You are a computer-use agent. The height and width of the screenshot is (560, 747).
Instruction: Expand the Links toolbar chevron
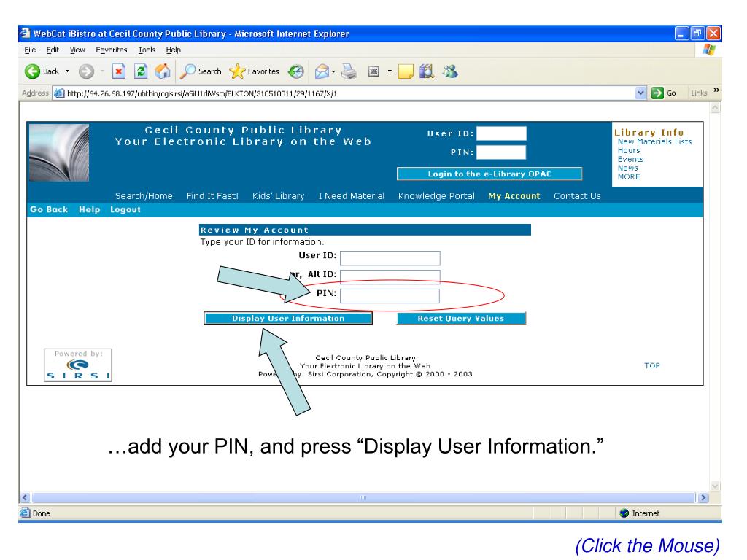716,90
